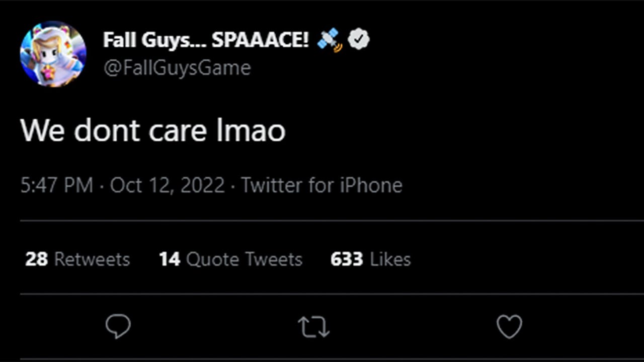Click the reply speech bubble icon
Image resolution: width=644 pixels, height=362 pixels.
tap(118, 327)
